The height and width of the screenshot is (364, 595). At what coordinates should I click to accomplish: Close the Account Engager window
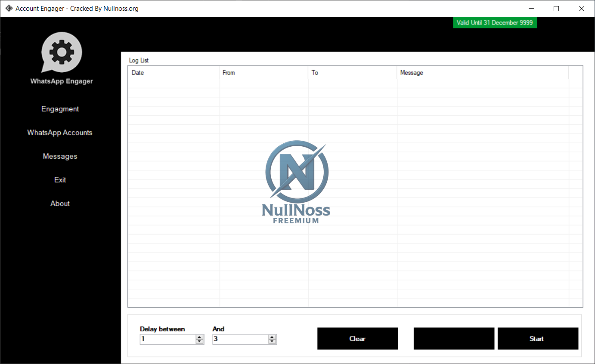(582, 9)
